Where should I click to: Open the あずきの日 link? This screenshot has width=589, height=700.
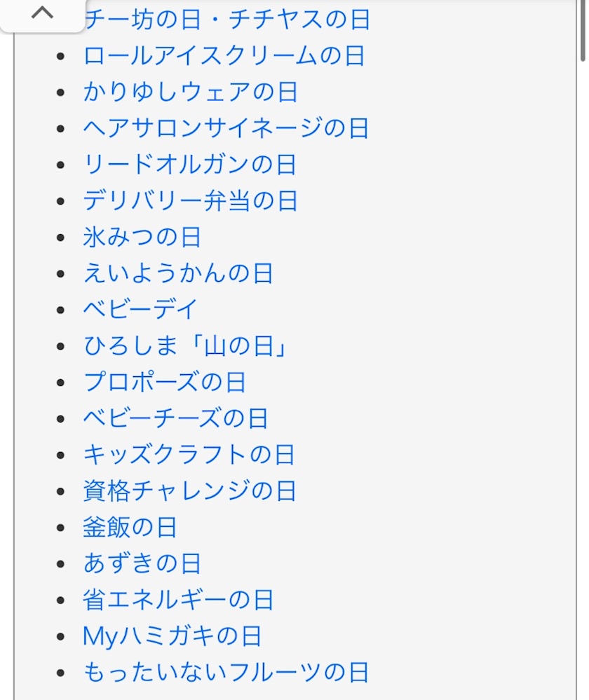(142, 563)
